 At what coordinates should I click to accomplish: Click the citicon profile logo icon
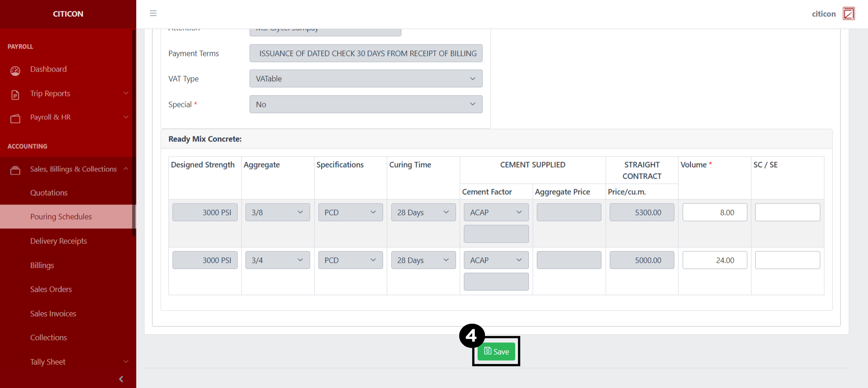849,14
